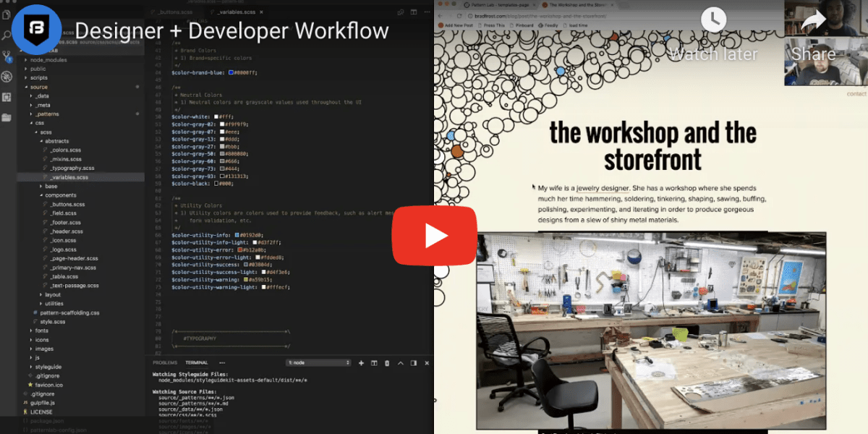The height and width of the screenshot is (434, 868).
Task: Switch to the PROBLEMS panel tab
Action: click(x=165, y=362)
